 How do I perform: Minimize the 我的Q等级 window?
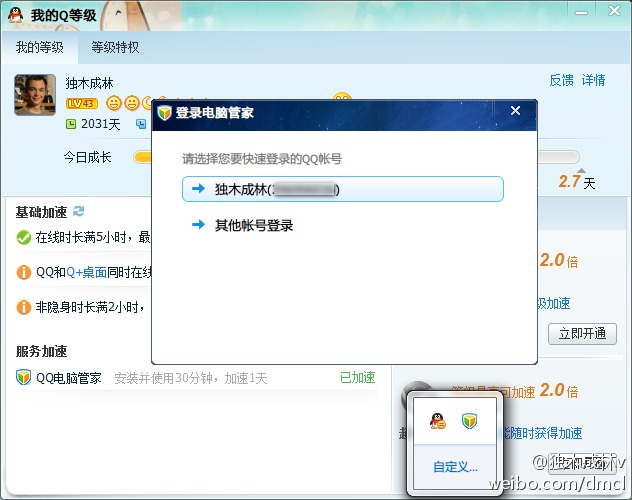pyautogui.click(x=581, y=13)
